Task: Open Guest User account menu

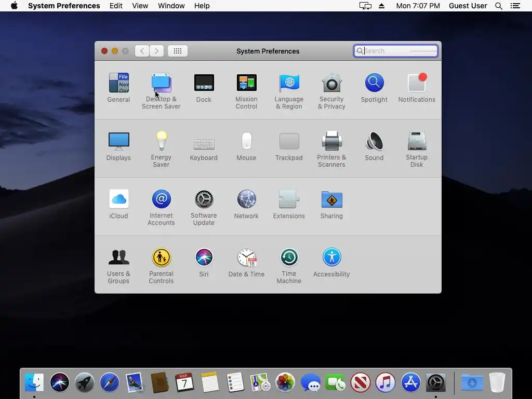Action: [x=468, y=6]
